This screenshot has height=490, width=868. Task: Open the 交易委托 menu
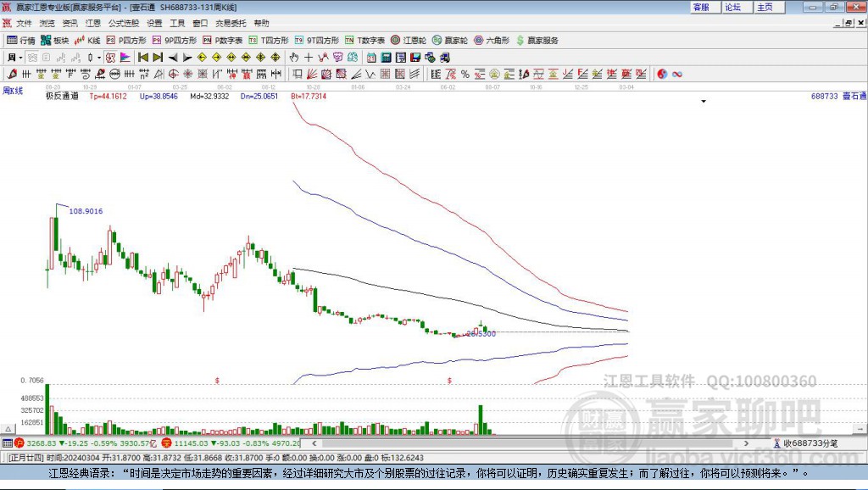(231, 23)
